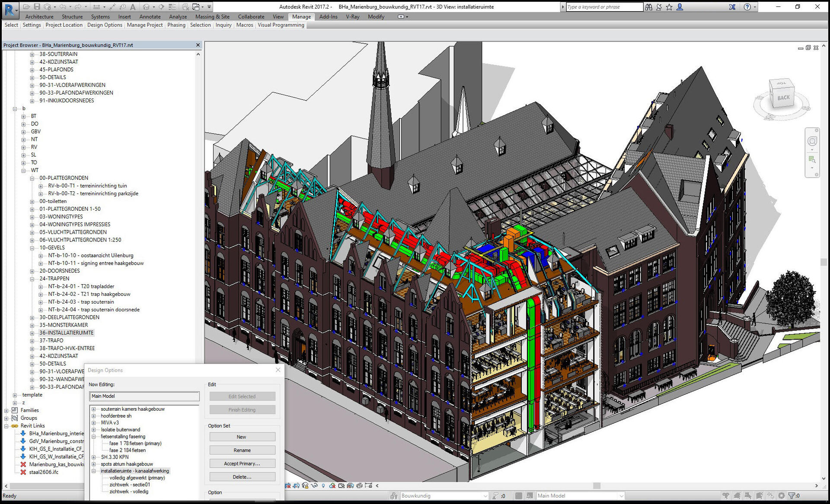Switch to the Collaborate tab
The width and height of the screenshot is (830, 504).
click(251, 17)
